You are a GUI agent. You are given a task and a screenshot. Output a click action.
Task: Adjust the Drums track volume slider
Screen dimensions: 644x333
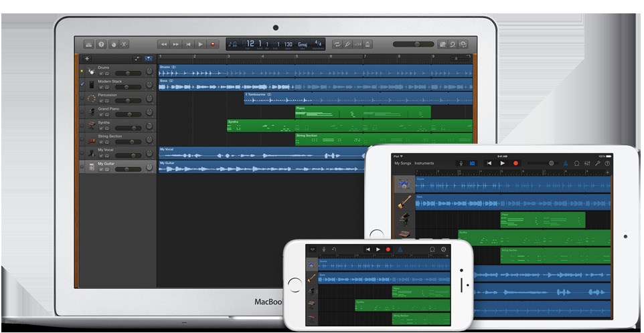(128, 74)
